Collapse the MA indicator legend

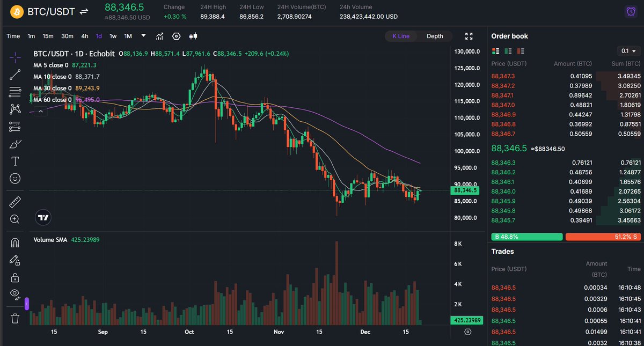pos(40,112)
